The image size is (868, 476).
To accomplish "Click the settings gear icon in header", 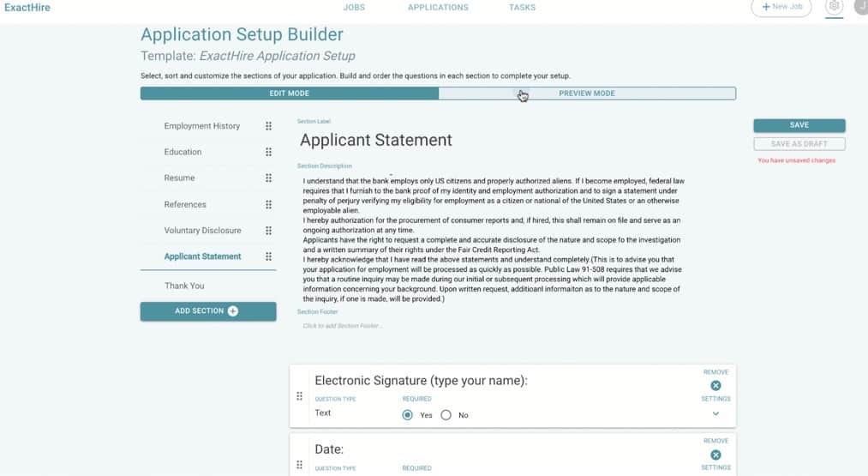I will (834, 7).
